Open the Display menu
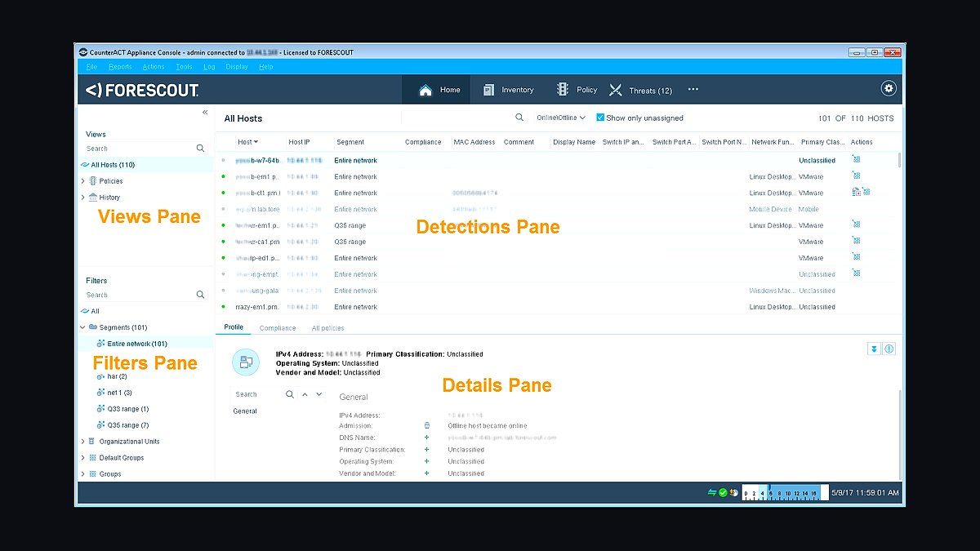980x551 pixels. [237, 67]
